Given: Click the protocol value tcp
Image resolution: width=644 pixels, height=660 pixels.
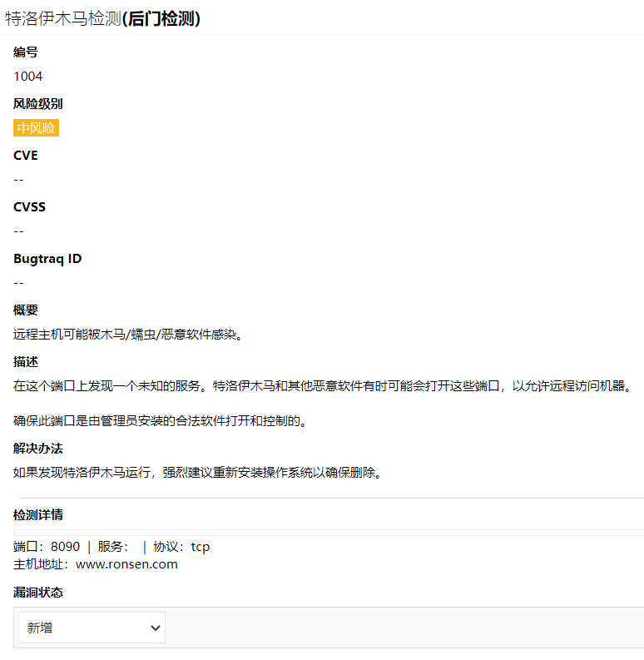Looking at the screenshot, I should pos(201,547).
